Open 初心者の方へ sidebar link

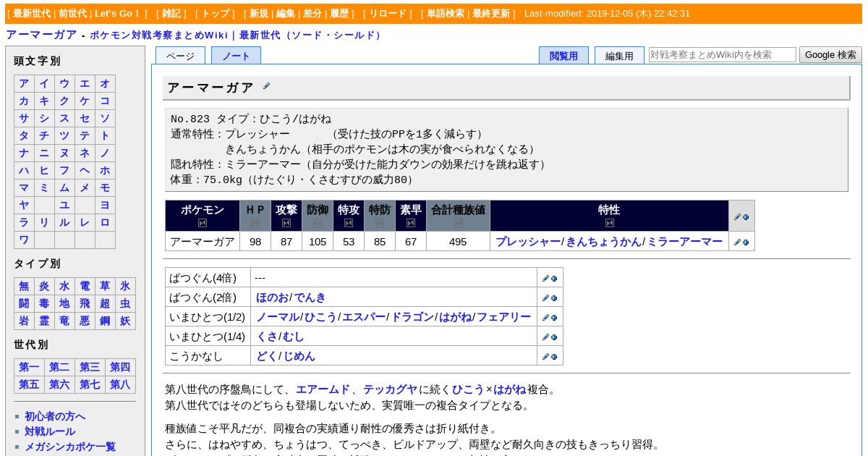coord(55,416)
